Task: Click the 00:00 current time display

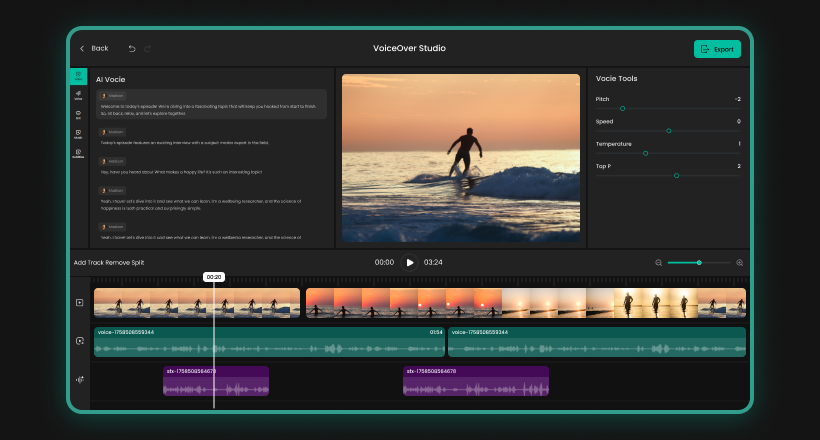Action: point(384,262)
